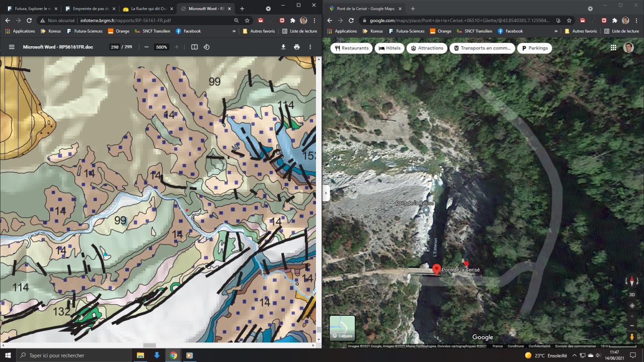Viewport: 644px width, 362px height.
Task: Toggle 3D tilt view in Maps
Action: coord(632,294)
